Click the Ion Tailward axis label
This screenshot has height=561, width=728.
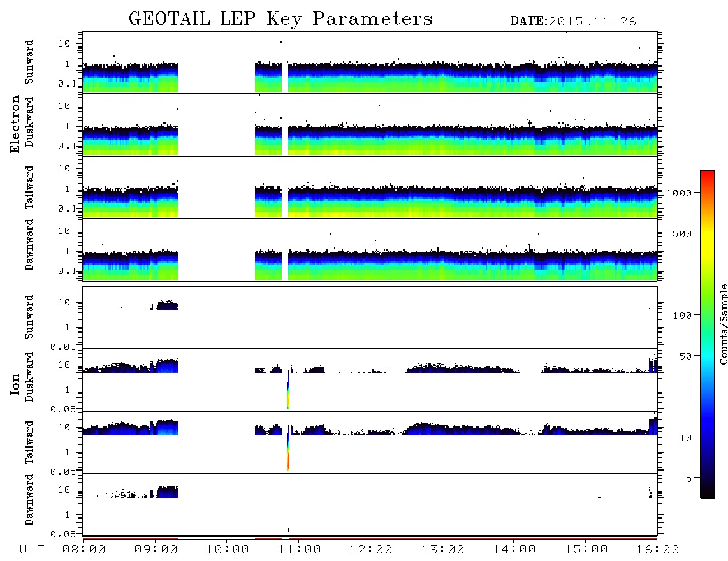click(x=29, y=442)
